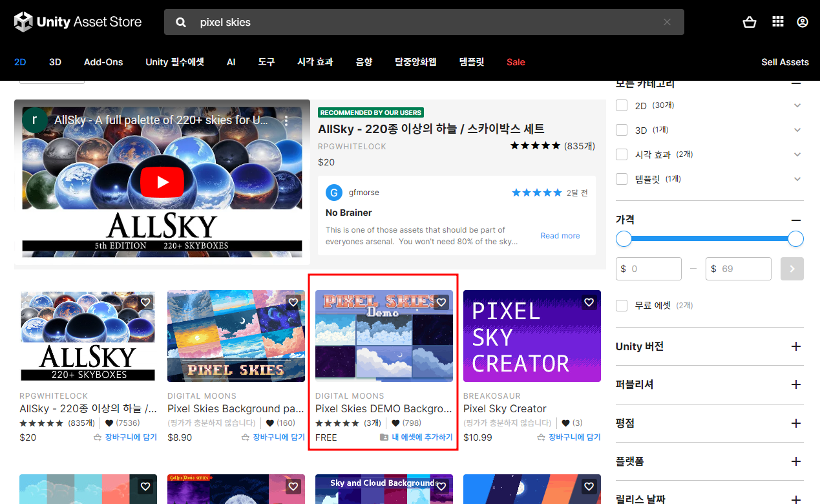
Task: Expand the 시각 효과 category chevron
Action: pyautogui.click(x=797, y=154)
